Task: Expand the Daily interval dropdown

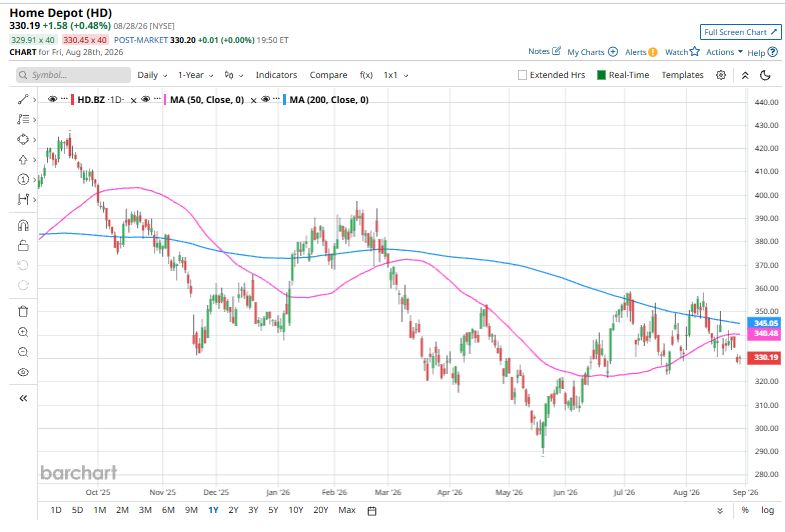Action: 152,75
